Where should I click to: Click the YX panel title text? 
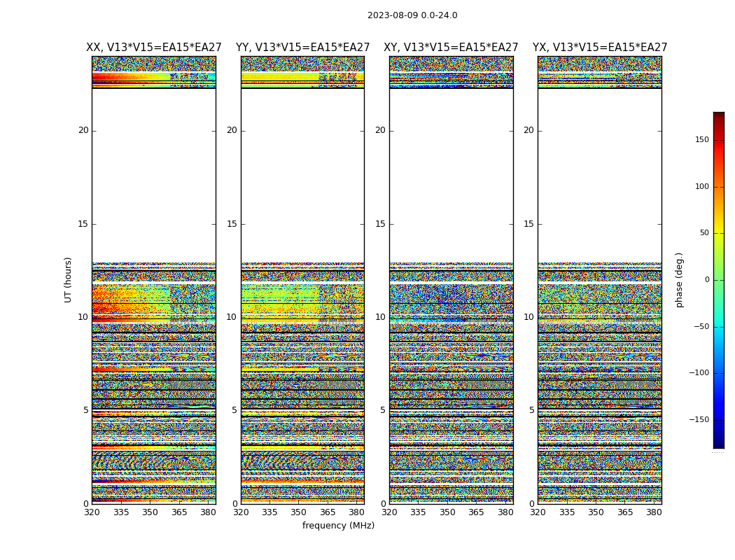pos(599,48)
